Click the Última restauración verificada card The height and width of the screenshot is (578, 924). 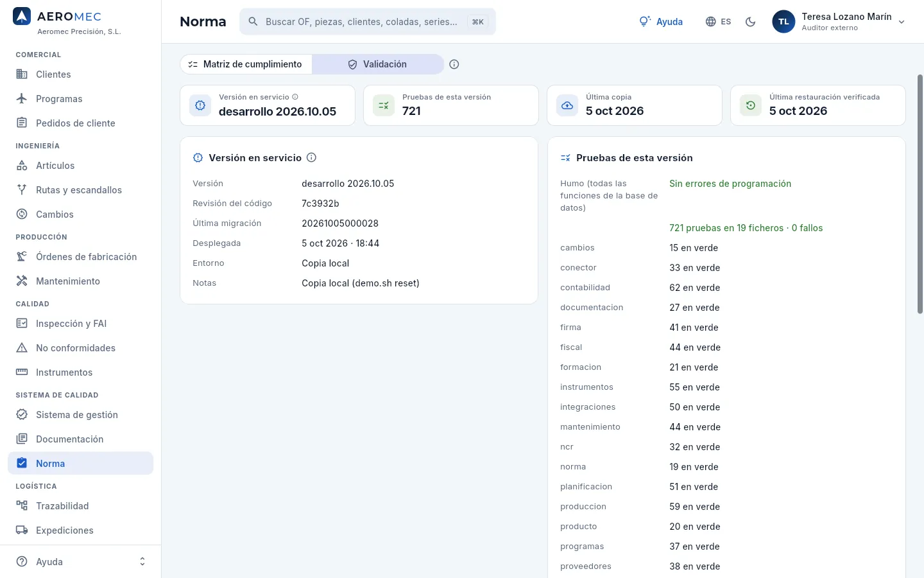point(818,105)
